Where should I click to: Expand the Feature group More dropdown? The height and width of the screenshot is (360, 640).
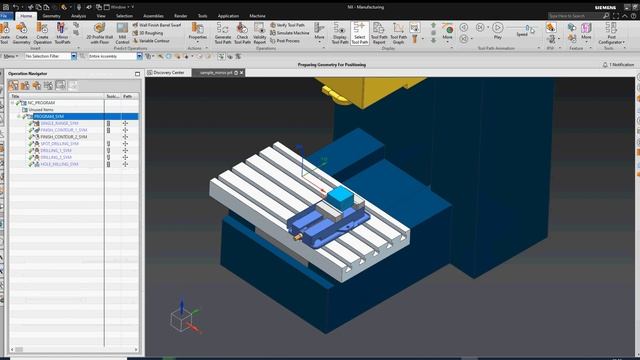point(587,33)
